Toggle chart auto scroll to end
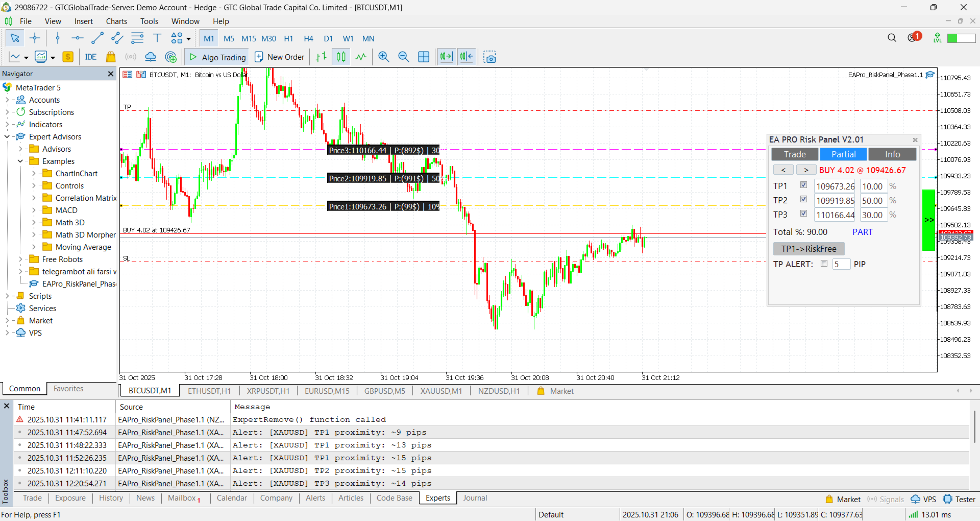 [x=447, y=57]
